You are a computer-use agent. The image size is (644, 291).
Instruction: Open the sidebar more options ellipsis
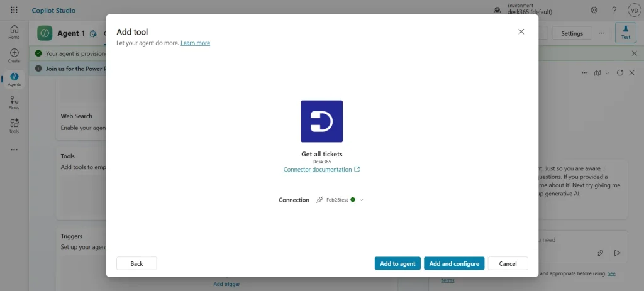click(x=14, y=150)
